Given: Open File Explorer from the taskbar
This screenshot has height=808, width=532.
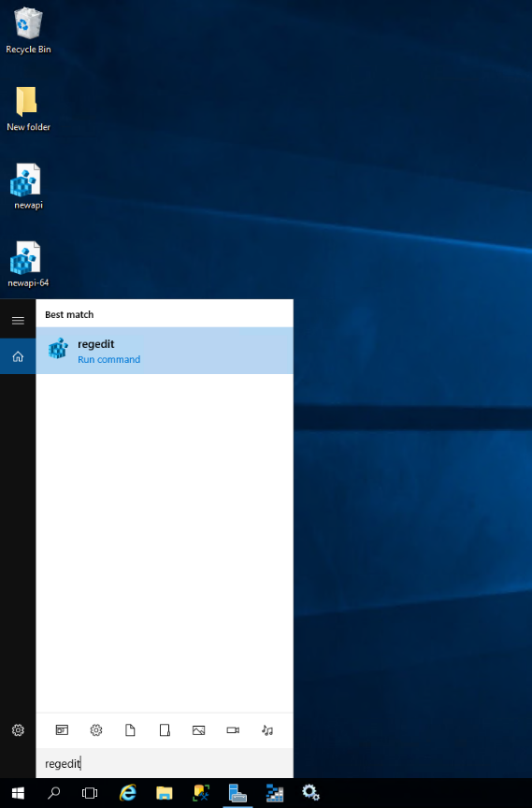Looking at the screenshot, I should coord(165,793).
